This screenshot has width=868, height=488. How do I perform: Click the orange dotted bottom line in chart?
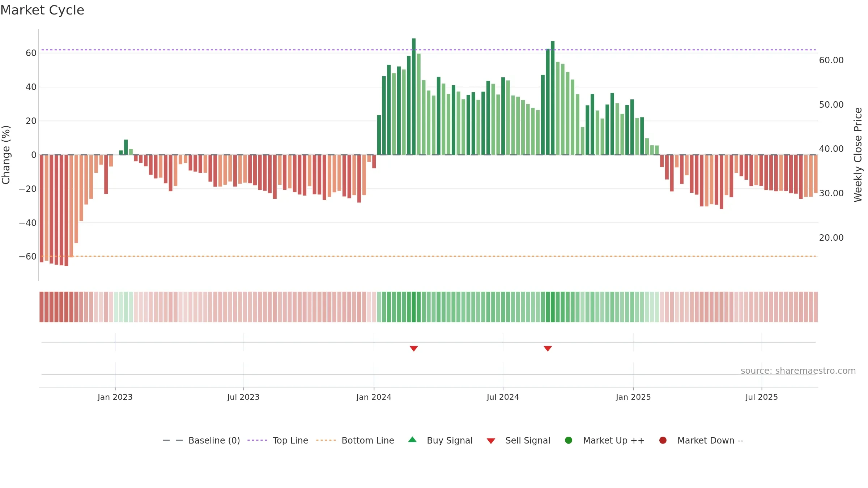(429, 256)
